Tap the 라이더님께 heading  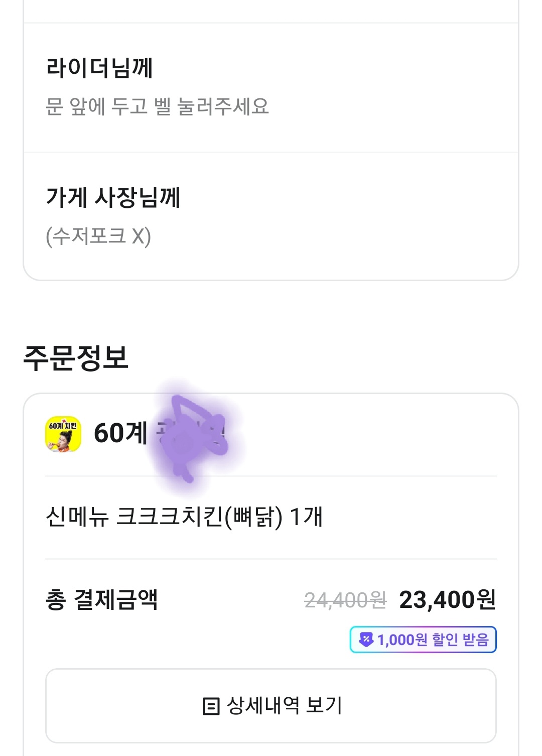(99, 68)
